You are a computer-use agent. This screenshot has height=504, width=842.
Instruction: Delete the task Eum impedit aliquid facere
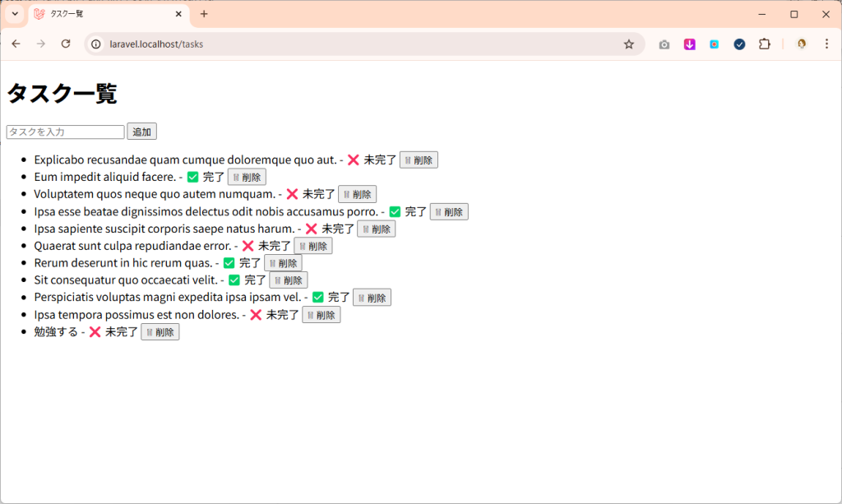coord(247,177)
